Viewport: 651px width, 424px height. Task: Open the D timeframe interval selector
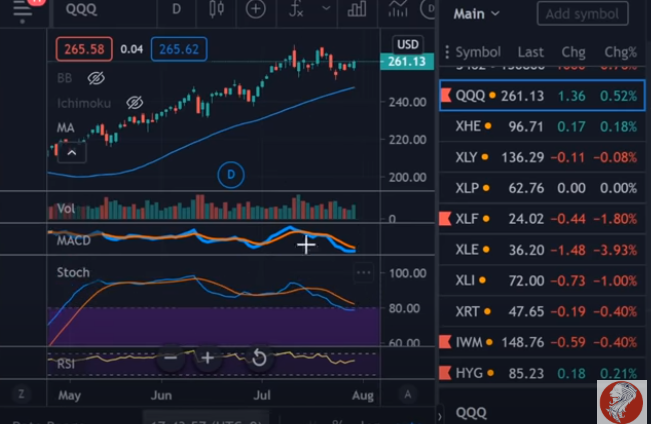[176, 9]
